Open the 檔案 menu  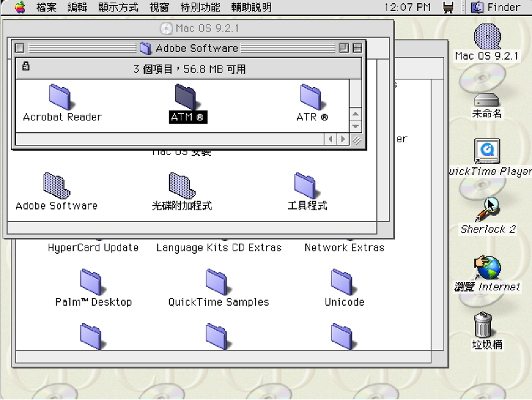coord(46,7)
